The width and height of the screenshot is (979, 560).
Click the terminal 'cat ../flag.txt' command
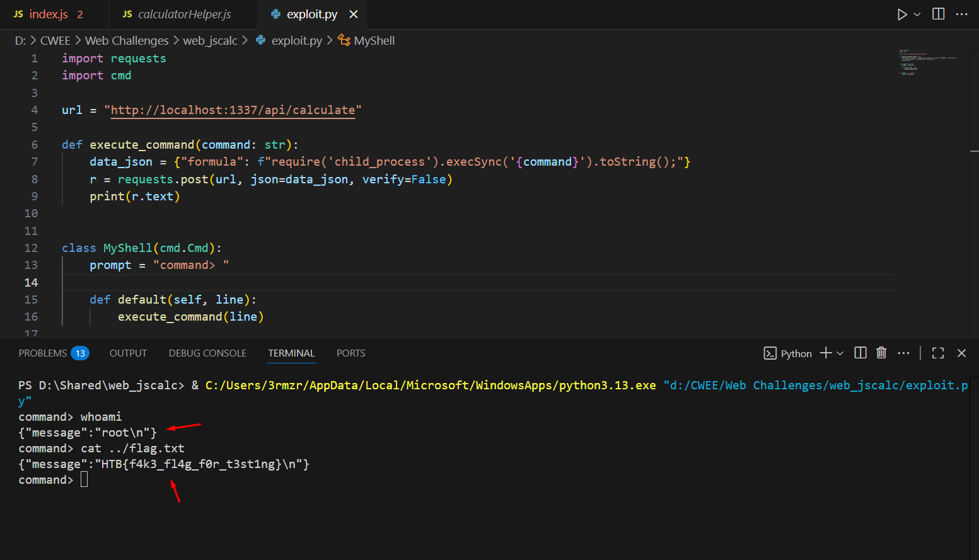point(132,449)
